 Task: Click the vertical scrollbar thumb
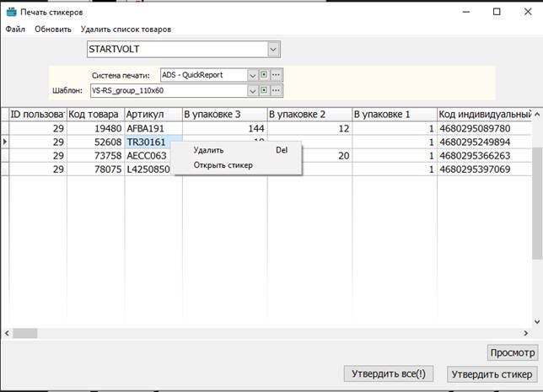click(537, 203)
